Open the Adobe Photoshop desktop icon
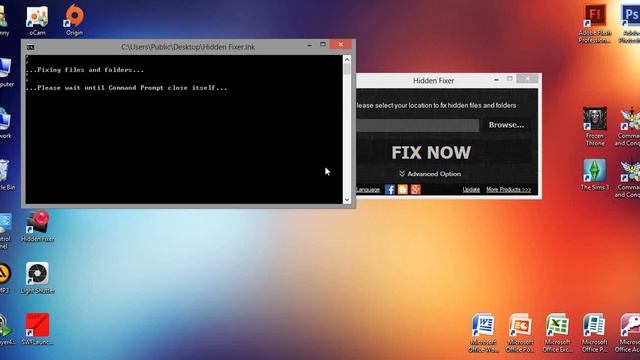 pyautogui.click(x=631, y=16)
